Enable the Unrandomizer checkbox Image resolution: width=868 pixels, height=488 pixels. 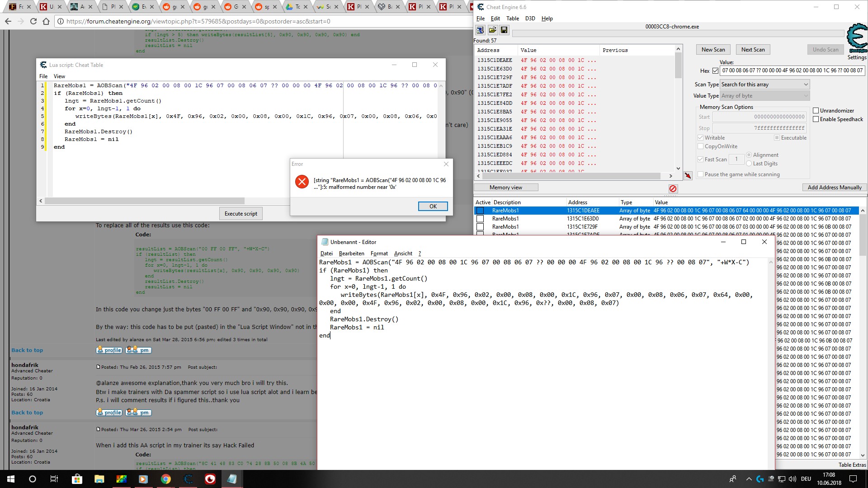coord(816,111)
